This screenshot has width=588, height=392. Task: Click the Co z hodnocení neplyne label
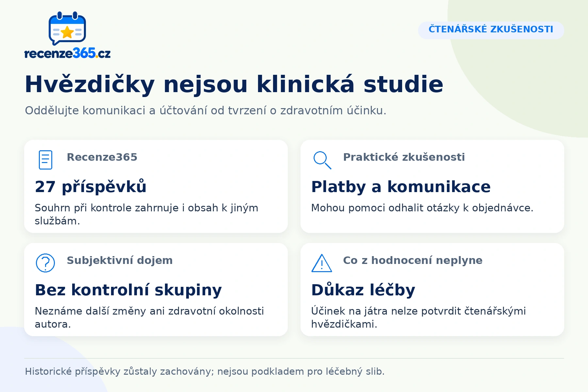(x=413, y=260)
